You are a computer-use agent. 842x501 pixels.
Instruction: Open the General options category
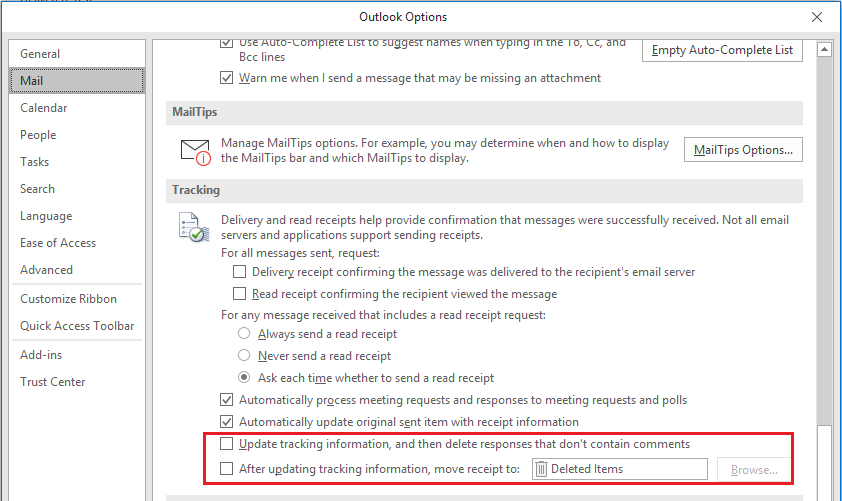point(77,54)
